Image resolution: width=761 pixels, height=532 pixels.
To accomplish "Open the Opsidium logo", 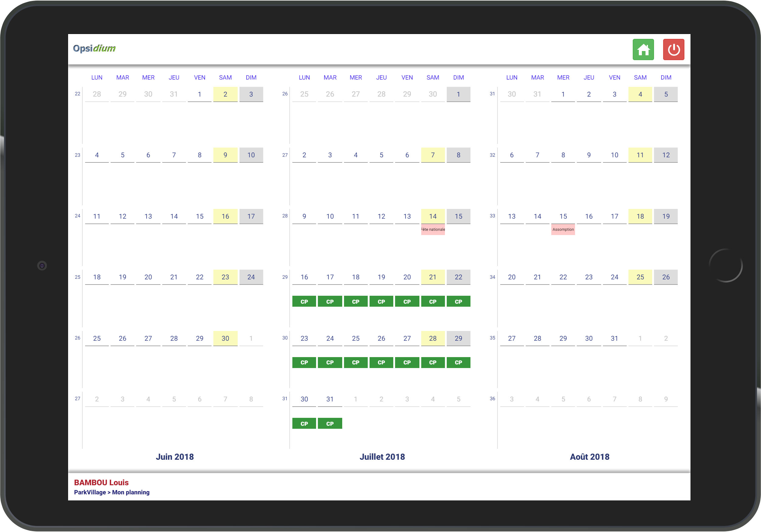I will point(94,48).
